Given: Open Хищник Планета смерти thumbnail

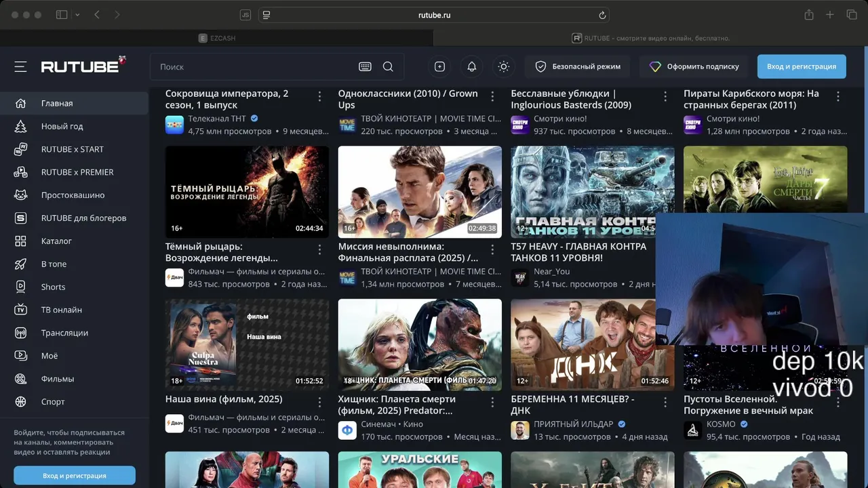Looking at the screenshot, I should (x=420, y=344).
